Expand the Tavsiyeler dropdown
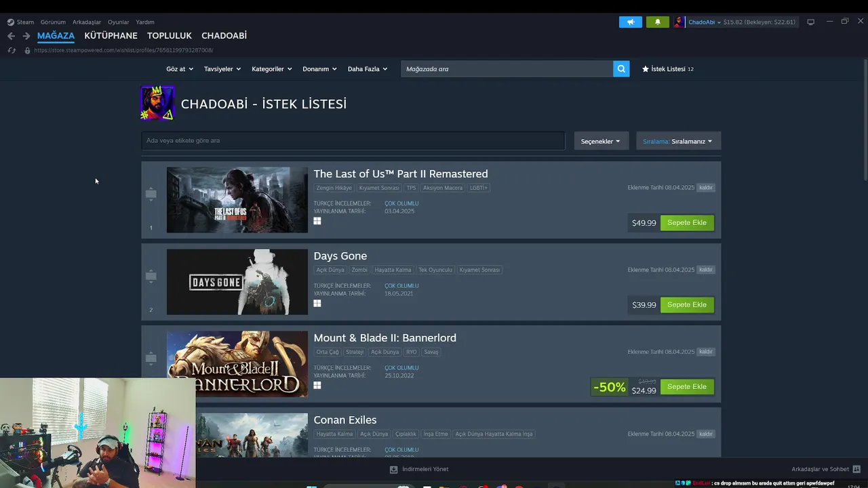Image resolution: width=868 pixels, height=488 pixels. click(x=222, y=68)
